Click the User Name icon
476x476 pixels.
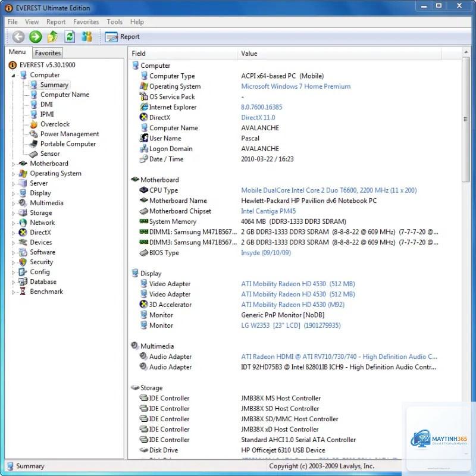coord(144,138)
